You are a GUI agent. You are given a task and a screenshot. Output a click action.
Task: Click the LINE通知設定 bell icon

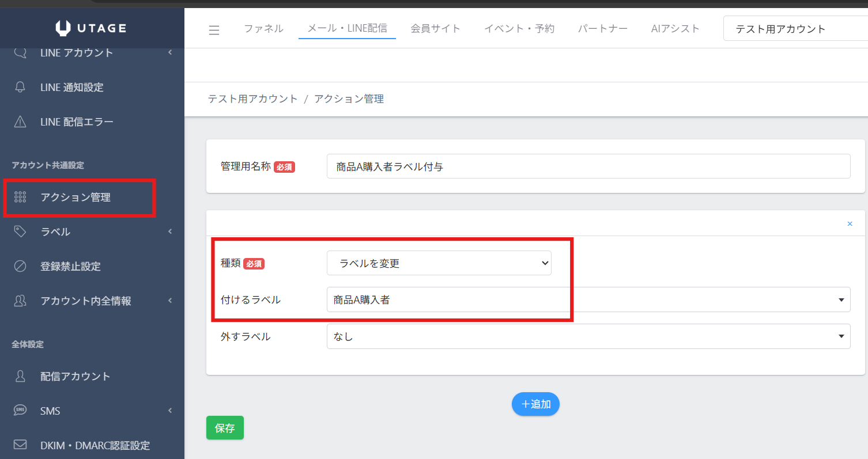(20, 88)
